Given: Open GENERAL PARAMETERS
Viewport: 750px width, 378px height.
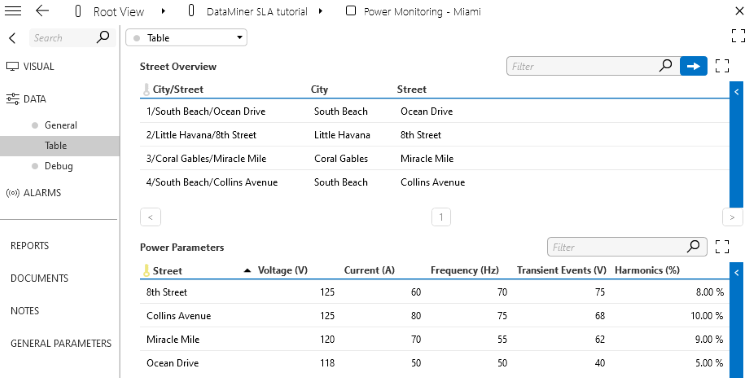Looking at the screenshot, I should (61, 343).
